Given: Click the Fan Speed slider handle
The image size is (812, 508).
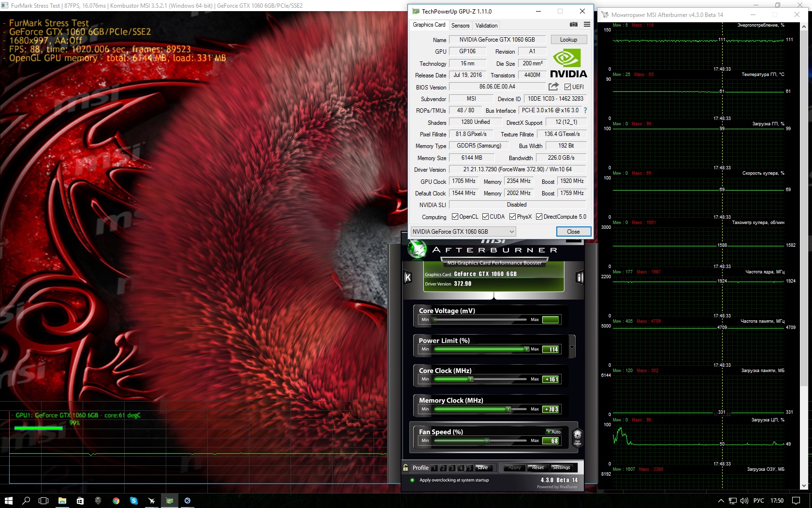Looking at the screenshot, I should coord(487,441).
